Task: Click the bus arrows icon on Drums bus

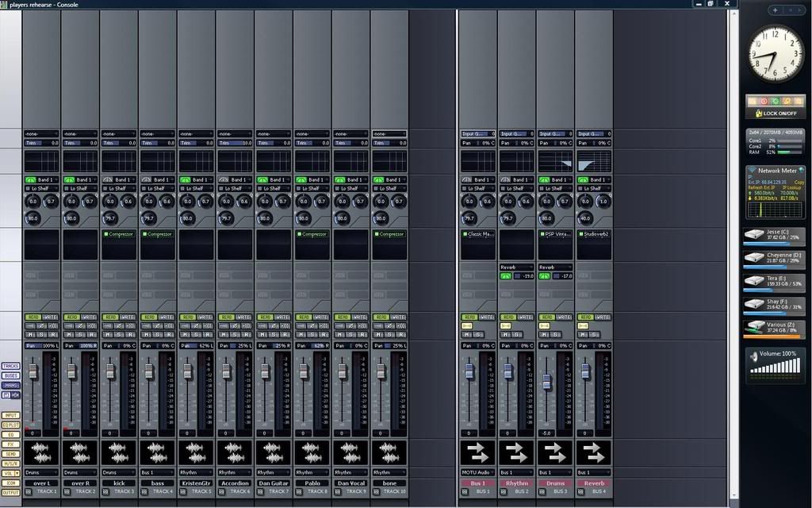Action: click(554, 452)
